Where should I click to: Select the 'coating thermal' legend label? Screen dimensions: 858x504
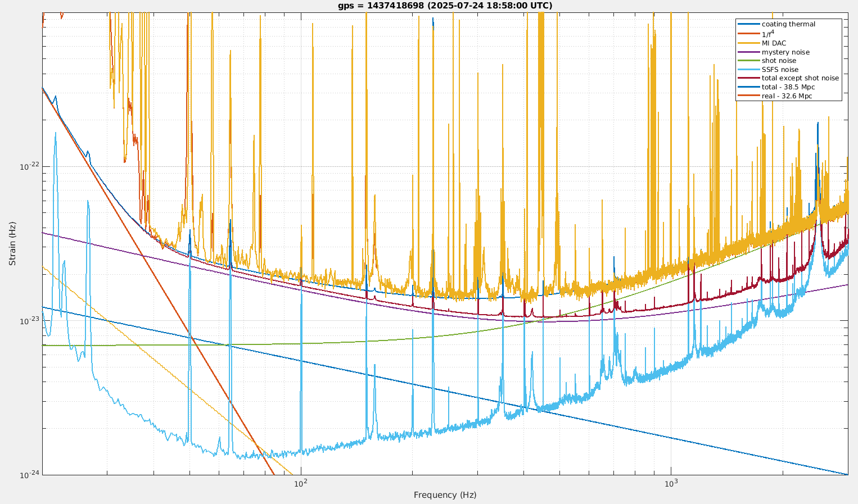788,24
